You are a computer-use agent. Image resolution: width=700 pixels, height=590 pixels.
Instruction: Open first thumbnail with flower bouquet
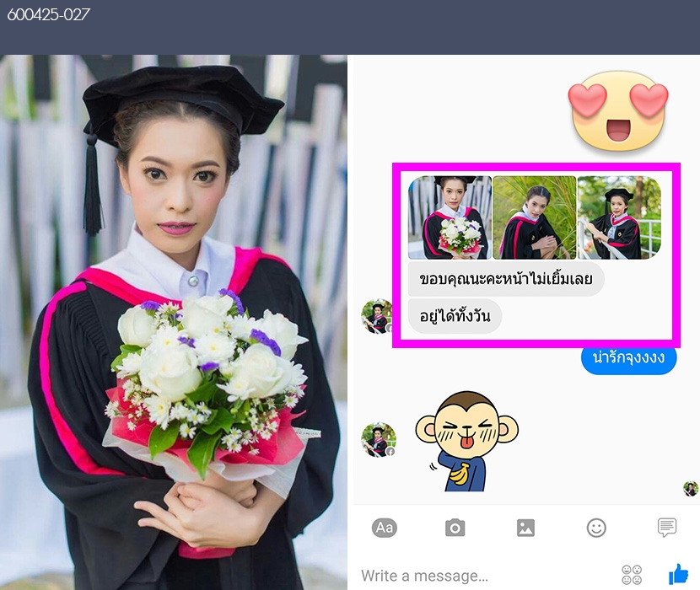[450, 217]
